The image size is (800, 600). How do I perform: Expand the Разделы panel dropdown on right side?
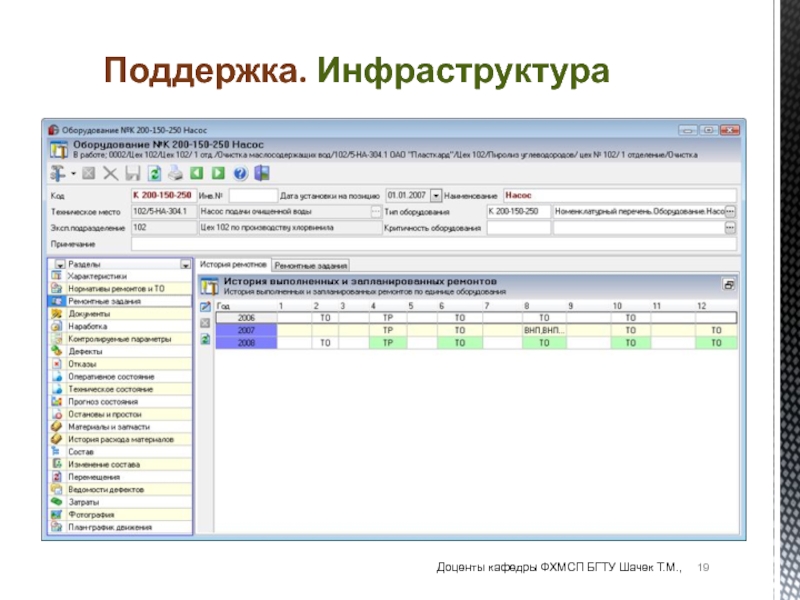(184, 265)
